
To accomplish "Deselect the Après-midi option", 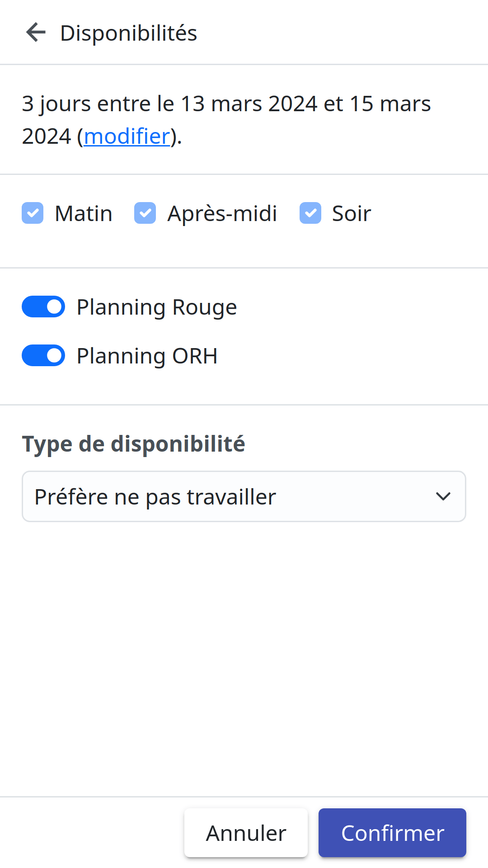I will (145, 213).
